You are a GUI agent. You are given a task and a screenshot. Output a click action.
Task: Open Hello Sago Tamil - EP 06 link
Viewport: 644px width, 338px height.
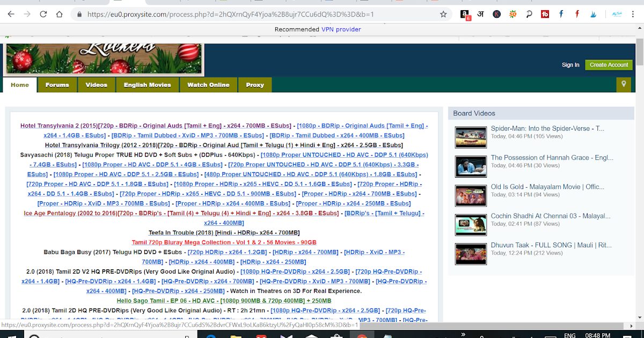click(x=224, y=300)
